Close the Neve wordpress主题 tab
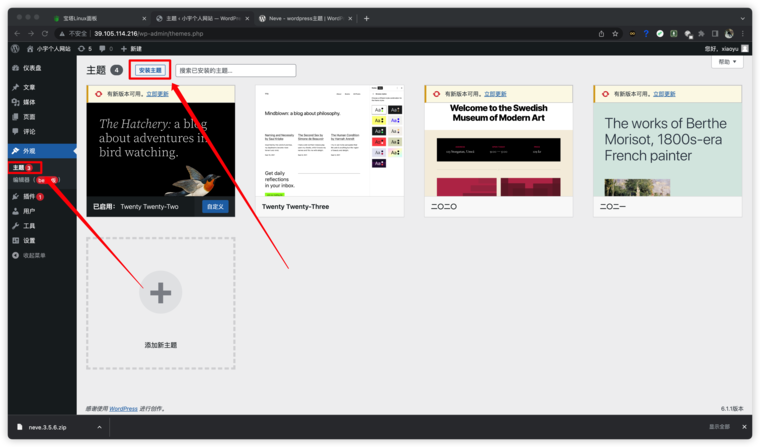The width and height of the screenshot is (760, 447). [350, 18]
